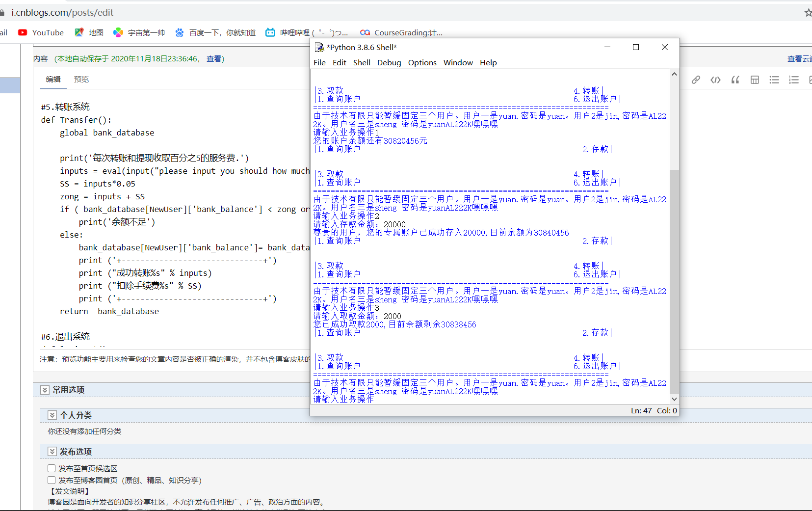Create a numbered list in the editor
The height and width of the screenshot is (511, 812).
[x=794, y=80]
